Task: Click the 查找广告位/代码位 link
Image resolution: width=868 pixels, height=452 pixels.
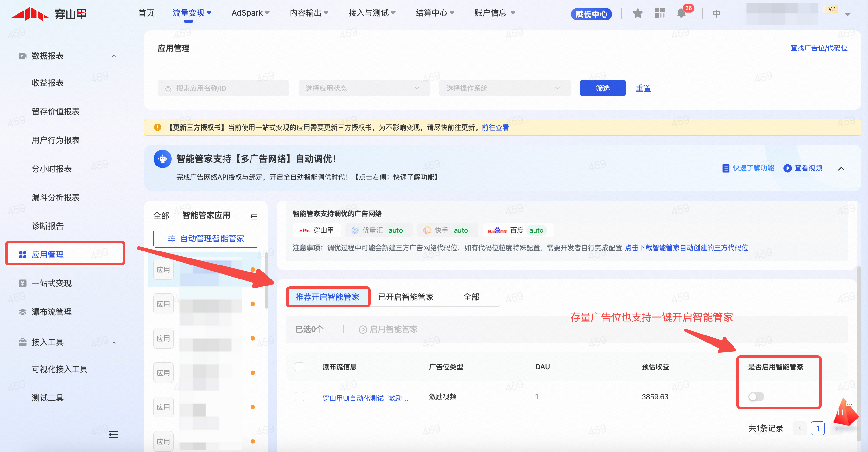Action: 819,48
